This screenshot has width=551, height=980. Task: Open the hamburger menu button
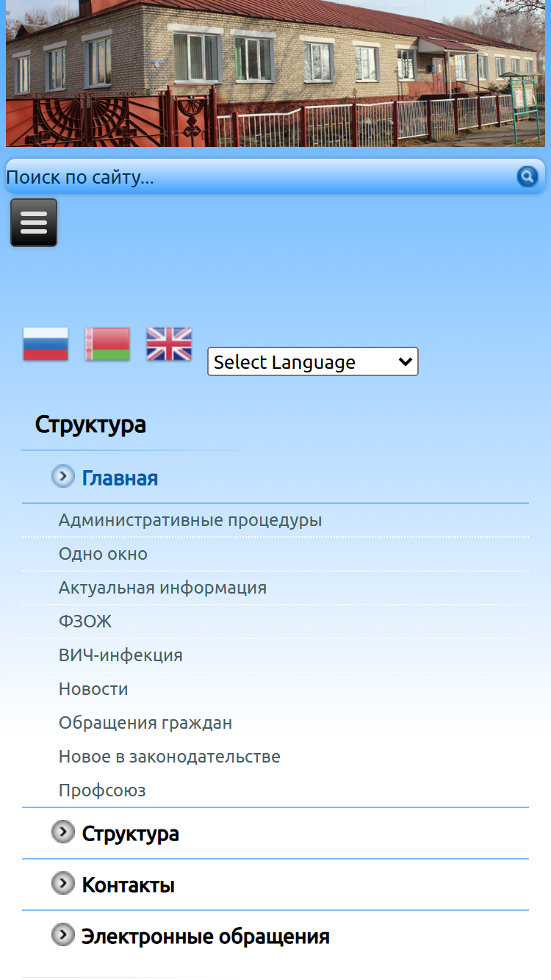pos(34,223)
